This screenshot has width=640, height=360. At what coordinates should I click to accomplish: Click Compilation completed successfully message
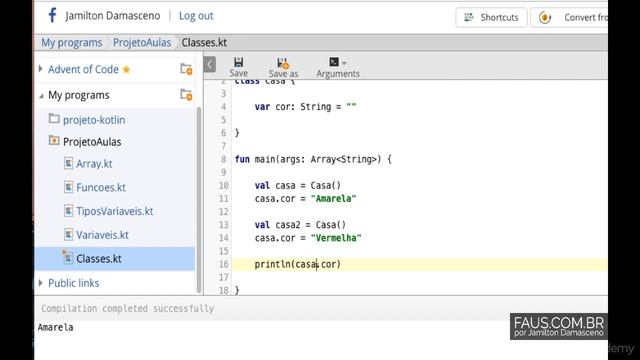tap(127, 309)
